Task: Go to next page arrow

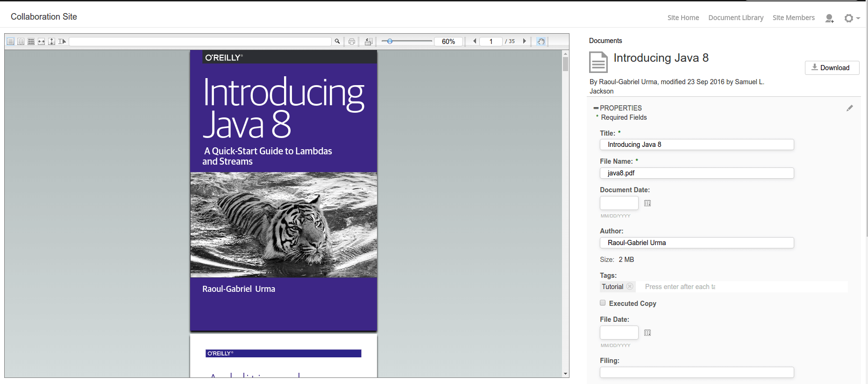Action: tap(524, 41)
